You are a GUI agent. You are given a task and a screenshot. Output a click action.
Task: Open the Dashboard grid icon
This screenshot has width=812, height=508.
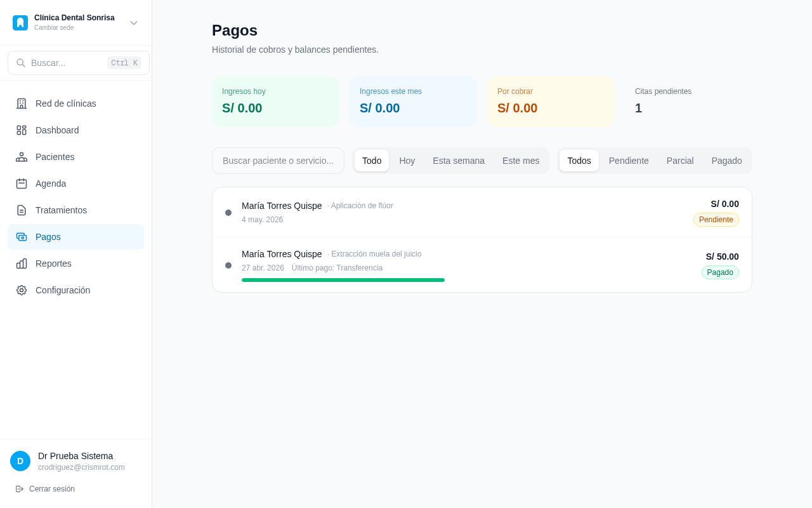coord(22,130)
